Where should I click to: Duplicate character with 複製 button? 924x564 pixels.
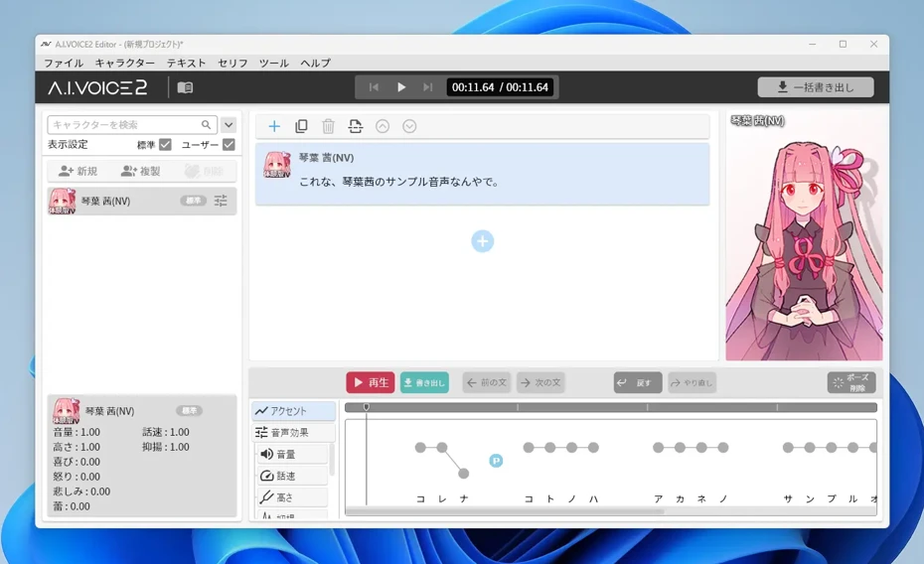pos(141,172)
